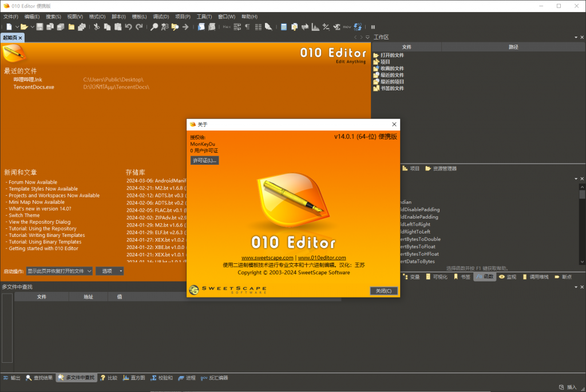Open the Find magnifier tool
This screenshot has height=392, width=586.
(154, 27)
